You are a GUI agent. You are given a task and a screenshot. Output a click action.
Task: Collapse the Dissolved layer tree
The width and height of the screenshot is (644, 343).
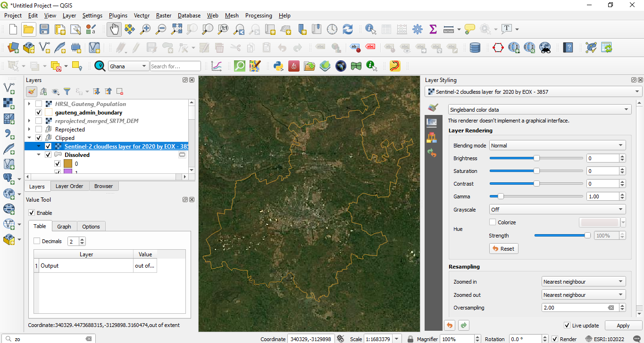(39, 155)
